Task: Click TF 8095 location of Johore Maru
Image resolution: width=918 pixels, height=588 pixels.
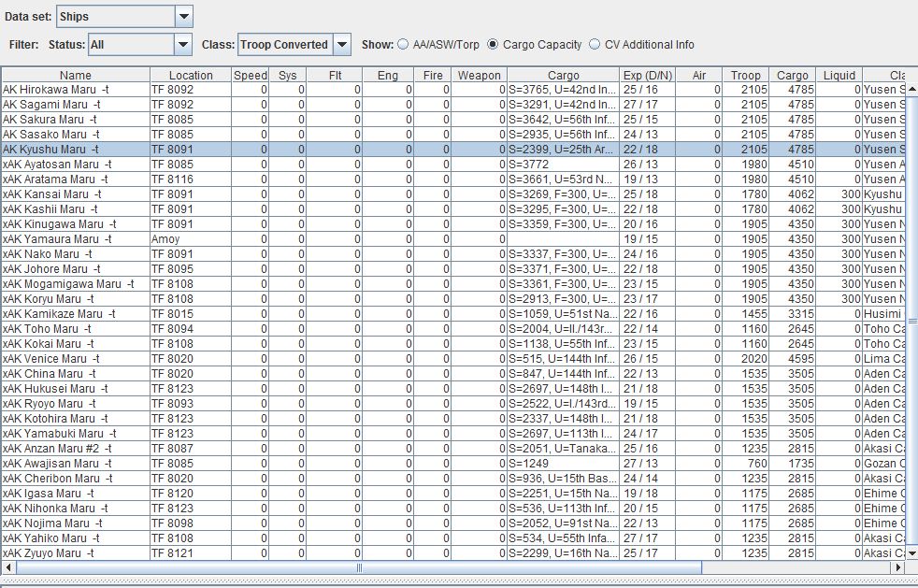Action: click(x=191, y=269)
